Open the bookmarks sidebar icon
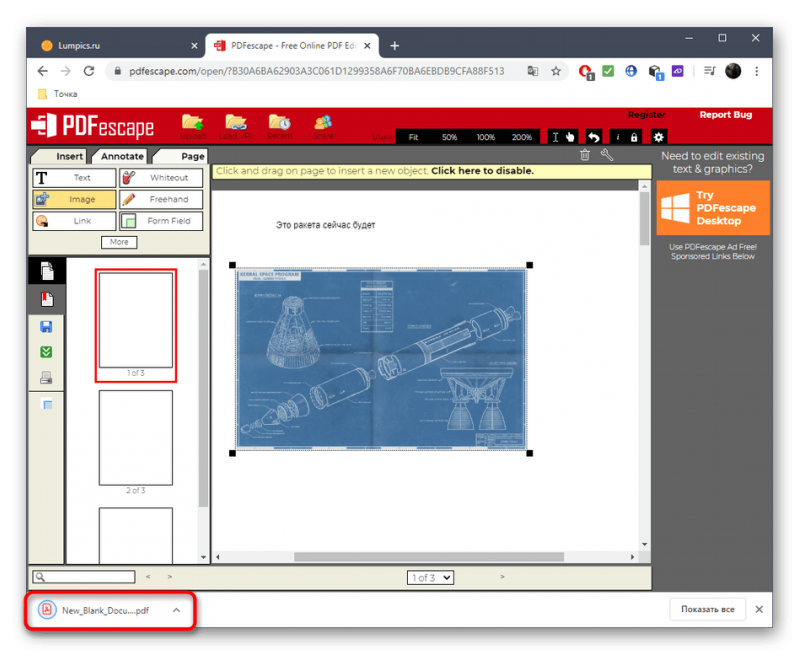800x655 pixels. pyautogui.click(x=47, y=299)
